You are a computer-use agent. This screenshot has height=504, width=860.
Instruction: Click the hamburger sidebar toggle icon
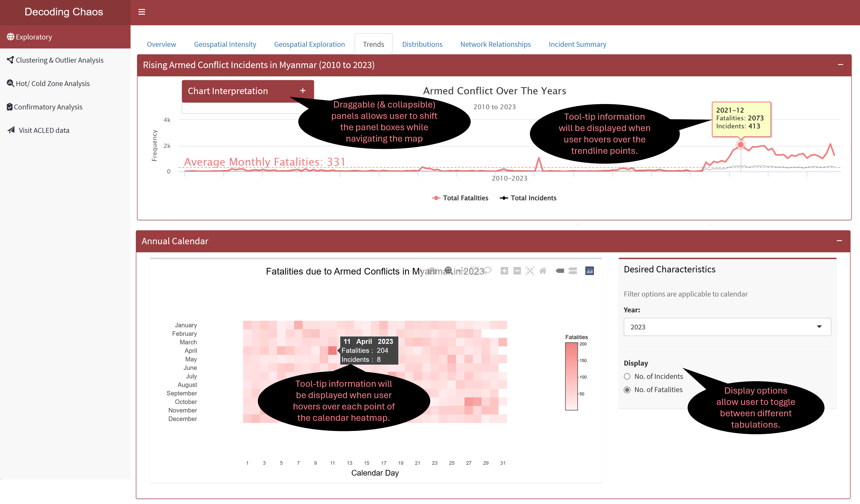point(142,12)
